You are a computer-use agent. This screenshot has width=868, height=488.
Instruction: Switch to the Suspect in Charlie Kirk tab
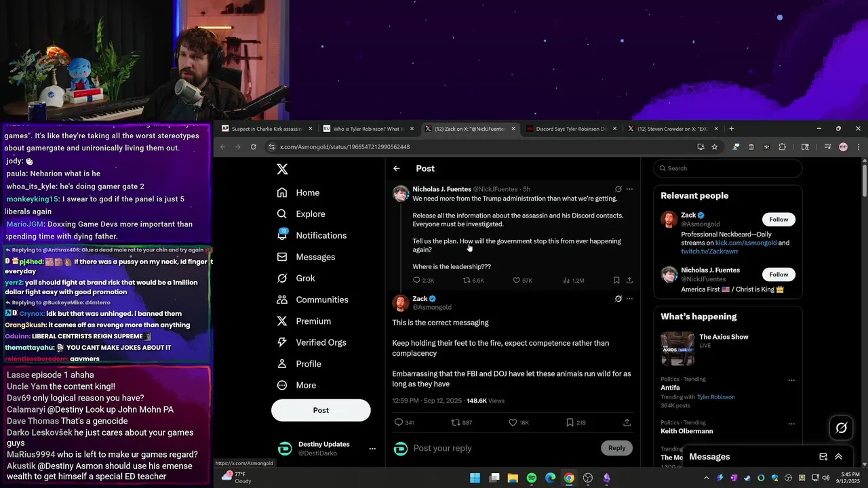(x=267, y=129)
